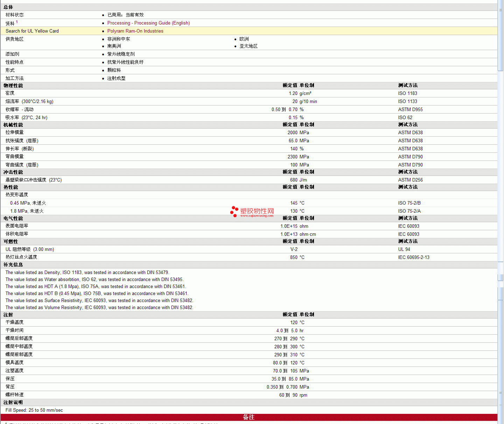This screenshot has width=504, height=424.
Task: Click the 'ASTM D955' test method cell
Action: pos(410,109)
